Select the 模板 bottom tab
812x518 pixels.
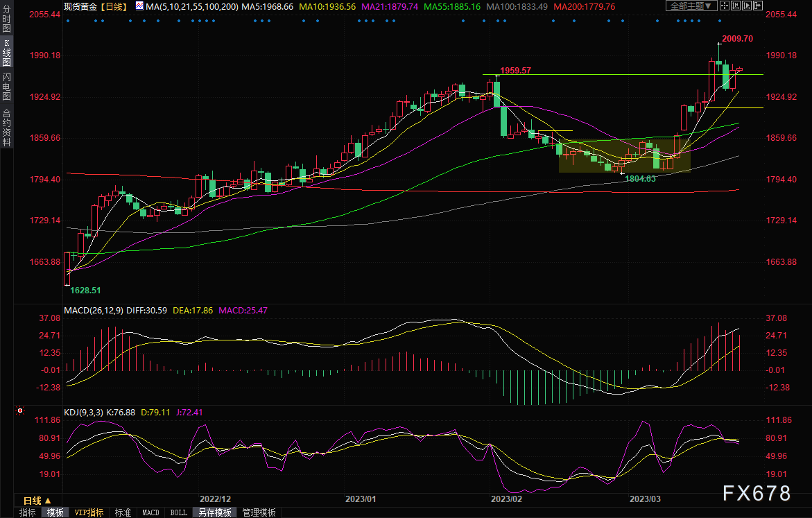click(55, 512)
